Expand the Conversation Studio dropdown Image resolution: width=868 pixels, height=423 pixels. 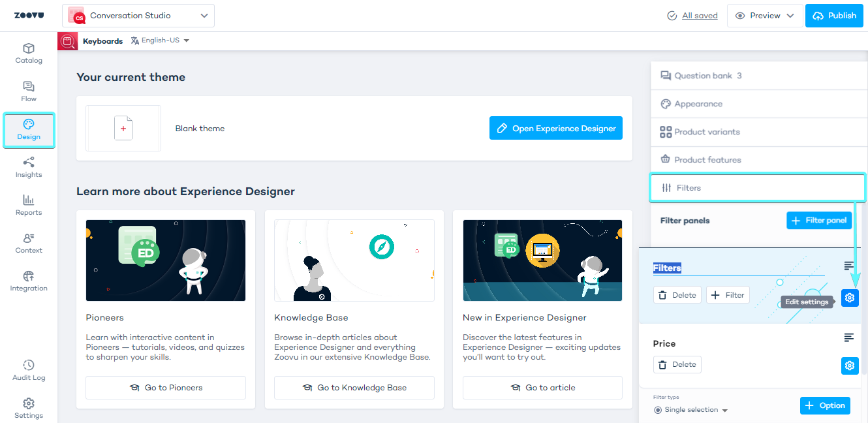tap(138, 16)
